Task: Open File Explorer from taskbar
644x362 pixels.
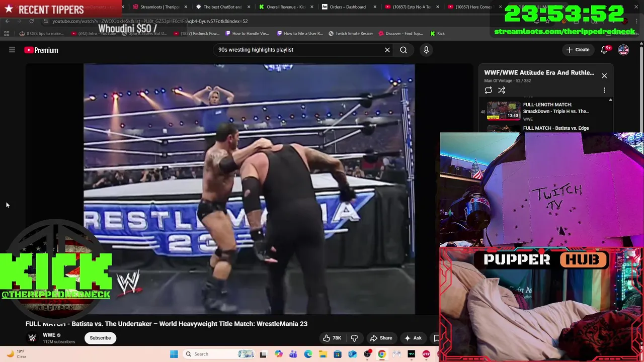Action: [x=323, y=354]
